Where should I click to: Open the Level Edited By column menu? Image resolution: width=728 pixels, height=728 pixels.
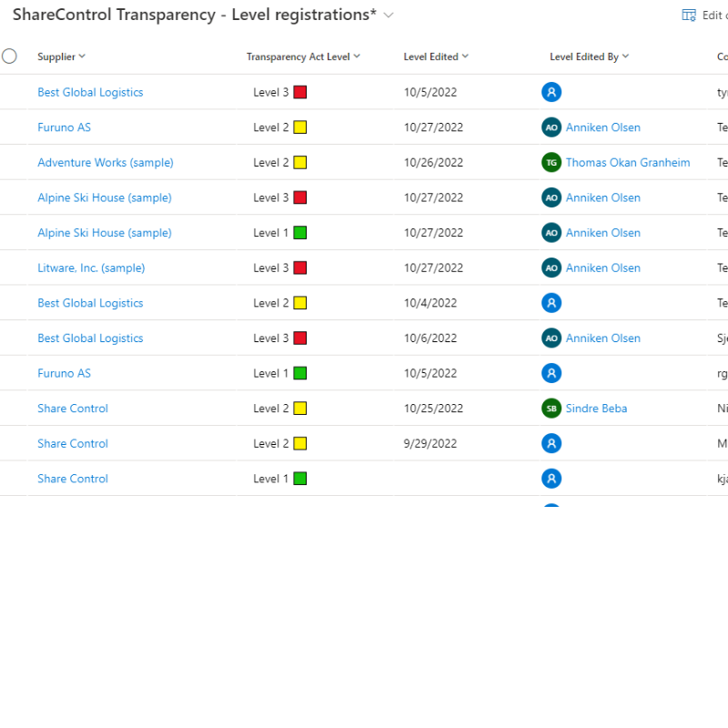pos(589,56)
